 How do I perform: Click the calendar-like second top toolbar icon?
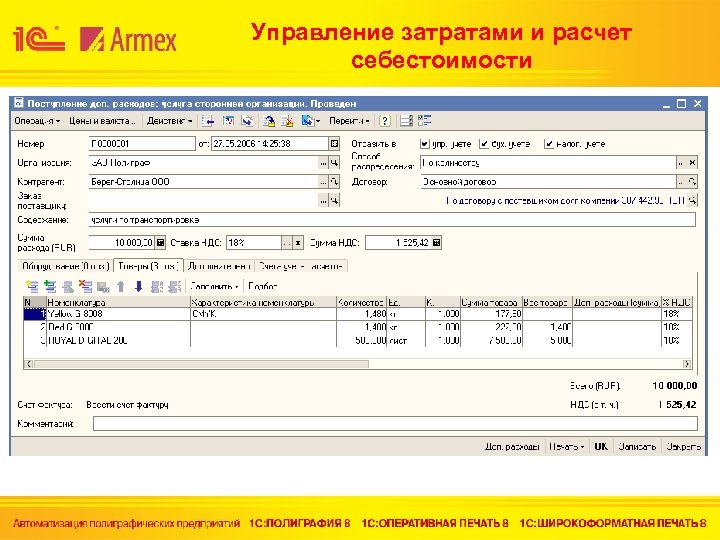228,121
